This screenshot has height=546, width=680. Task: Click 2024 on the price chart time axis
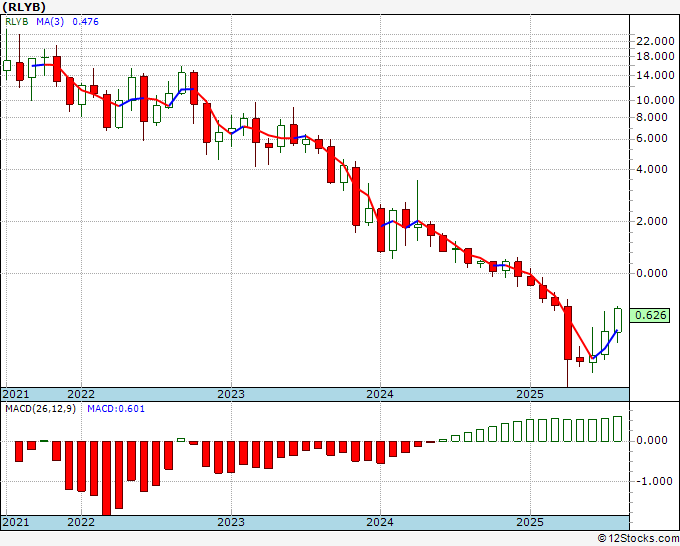(x=380, y=394)
